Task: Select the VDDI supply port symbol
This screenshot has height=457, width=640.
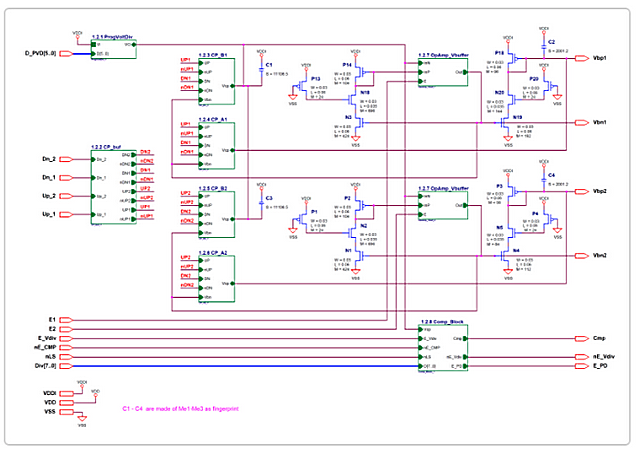Action: (x=67, y=394)
